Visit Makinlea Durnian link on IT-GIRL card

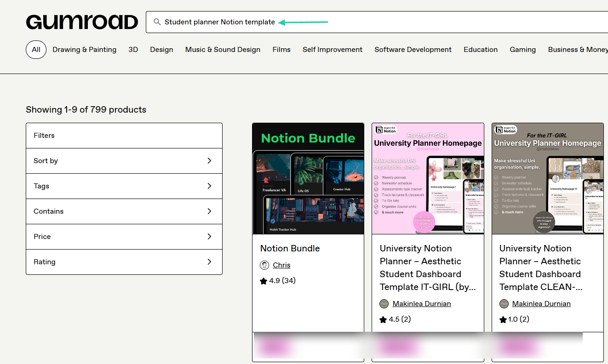tap(422, 304)
